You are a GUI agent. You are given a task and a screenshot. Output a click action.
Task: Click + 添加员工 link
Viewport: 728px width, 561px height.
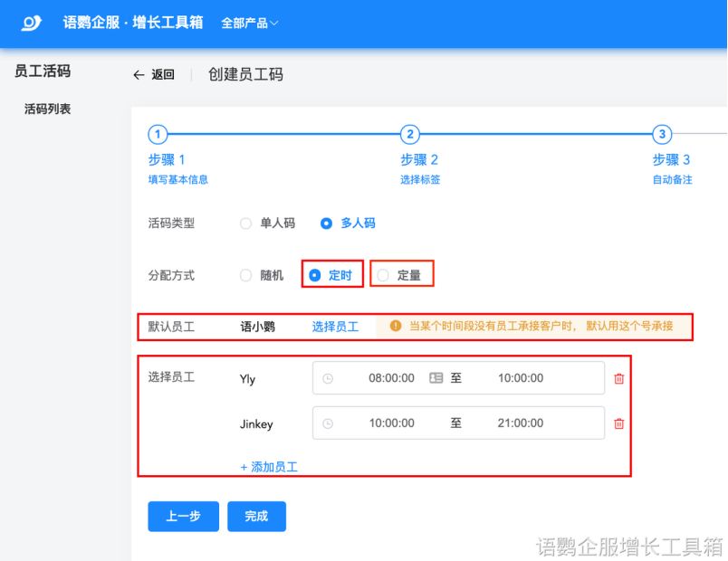coord(269,467)
